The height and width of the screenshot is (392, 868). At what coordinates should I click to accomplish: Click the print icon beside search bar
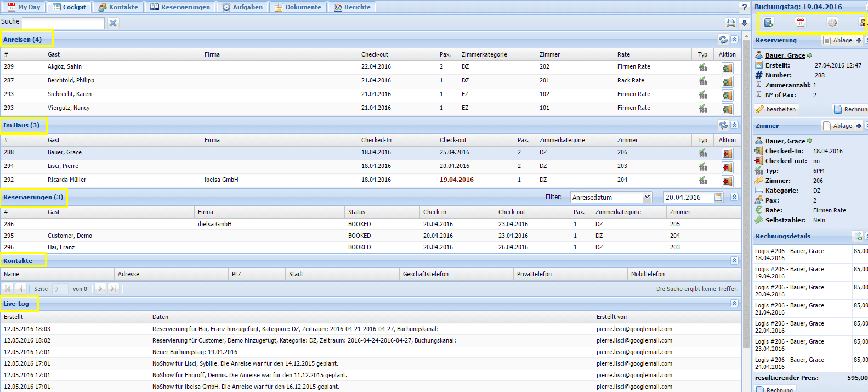tap(730, 23)
